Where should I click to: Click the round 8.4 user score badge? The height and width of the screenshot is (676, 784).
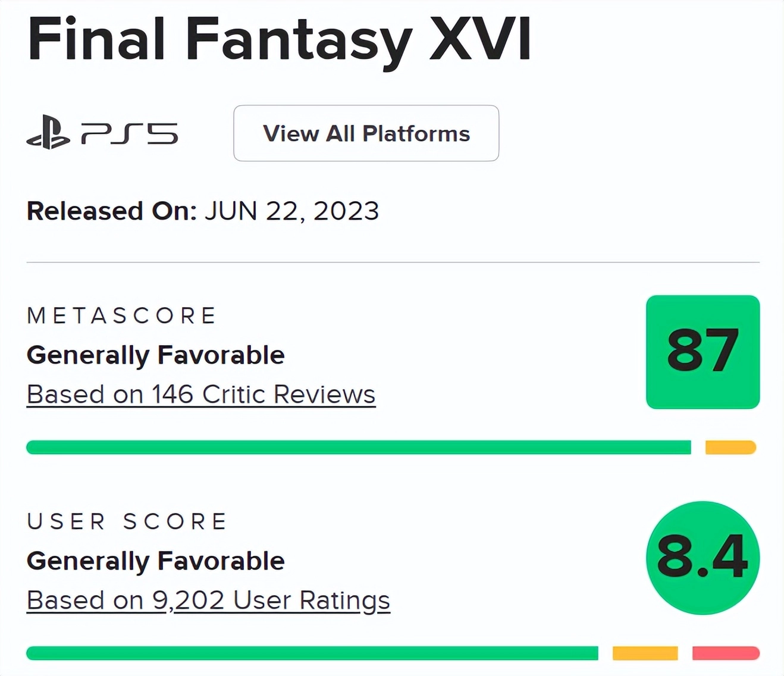(703, 558)
